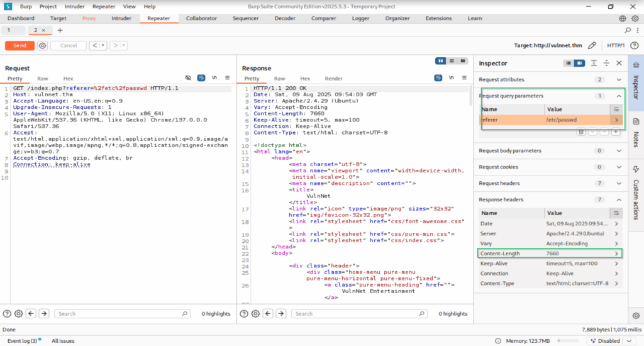The image size is (644, 346).
Task: Open the Project menu
Action: click(48, 6)
